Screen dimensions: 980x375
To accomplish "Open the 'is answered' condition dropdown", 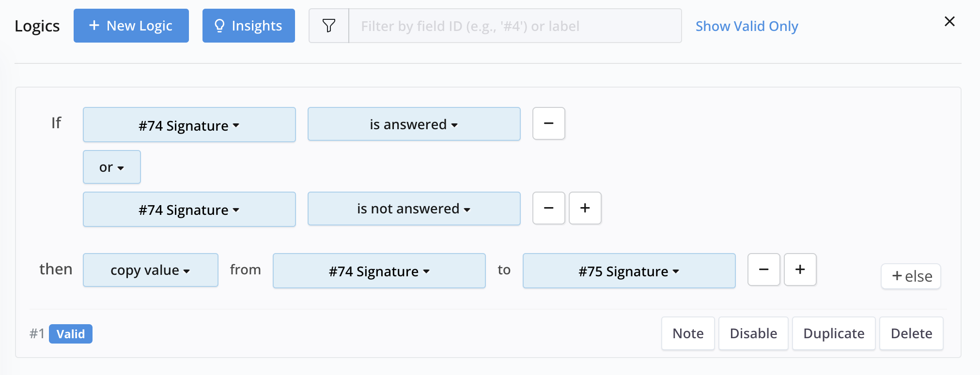I will click(x=414, y=124).
